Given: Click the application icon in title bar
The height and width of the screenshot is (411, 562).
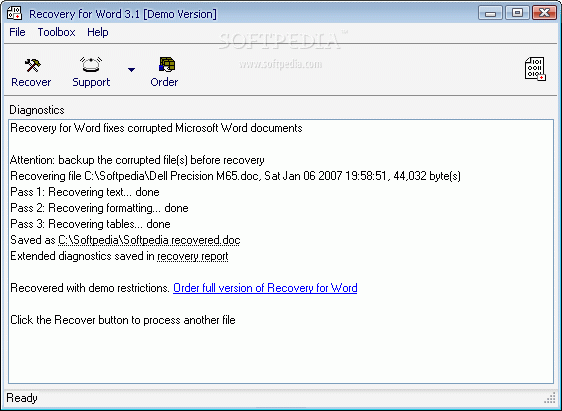Looking at the screenshot, I should tap(14, 13).
